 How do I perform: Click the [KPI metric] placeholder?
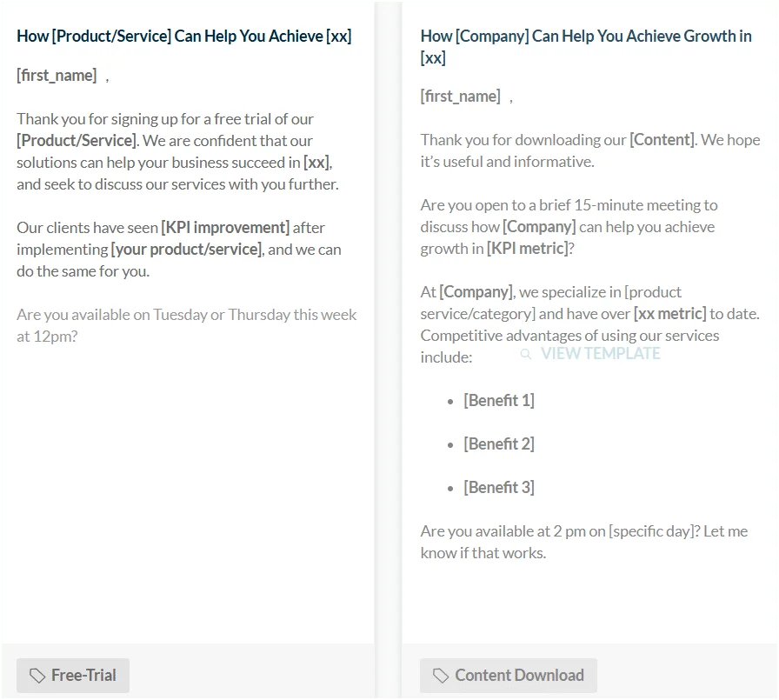[x=527, y=249]
